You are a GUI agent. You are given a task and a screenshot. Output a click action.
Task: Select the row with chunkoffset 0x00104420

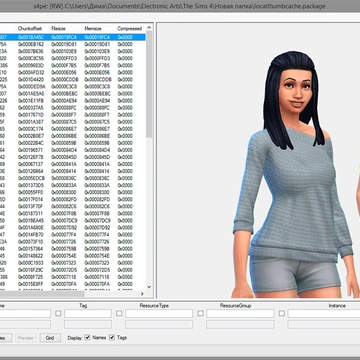click(73, 80)
